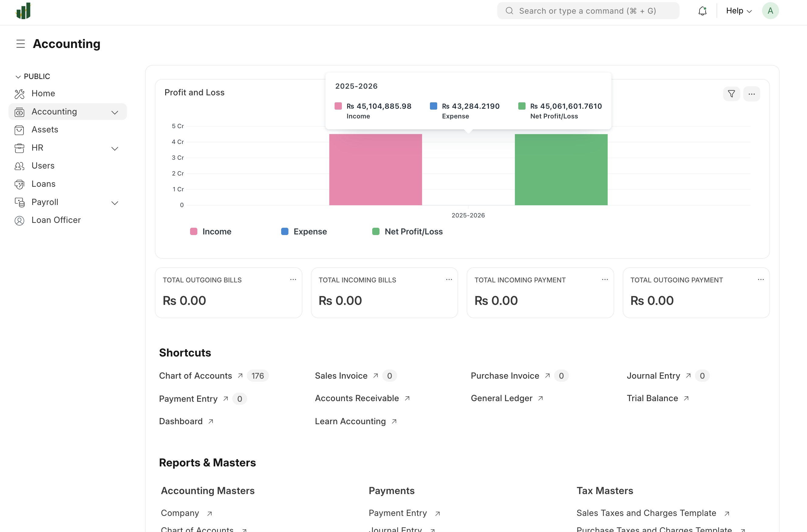Open Total Outgoing Bills card options
This screenshot has height=532, width=807.
coord(293,280)
